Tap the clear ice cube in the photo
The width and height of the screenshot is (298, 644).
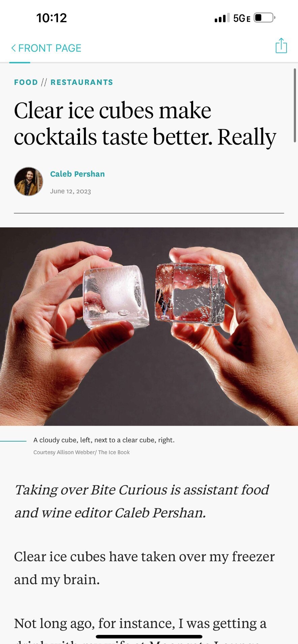coord(190,294)
